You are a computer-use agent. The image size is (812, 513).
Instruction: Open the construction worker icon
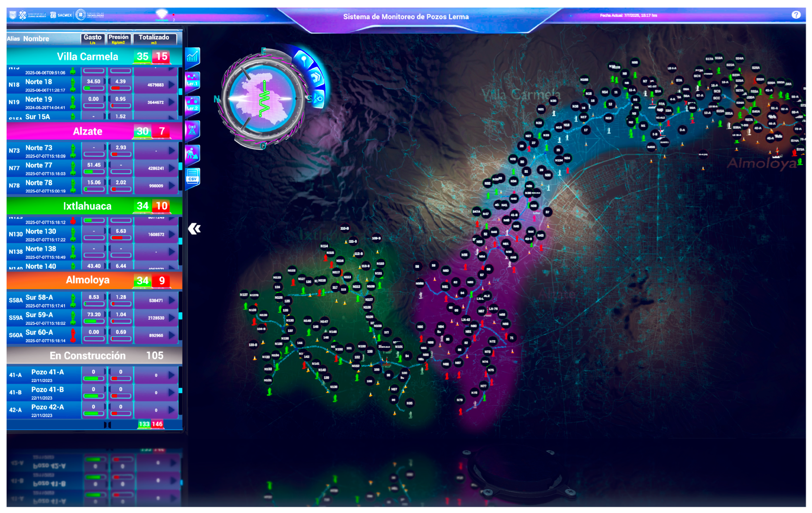(x=192, y=154)
